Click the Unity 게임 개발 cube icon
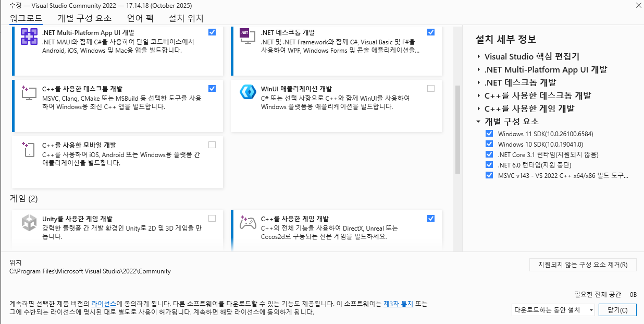The width and height of the screenshot is (644, 324). point(29,222)
